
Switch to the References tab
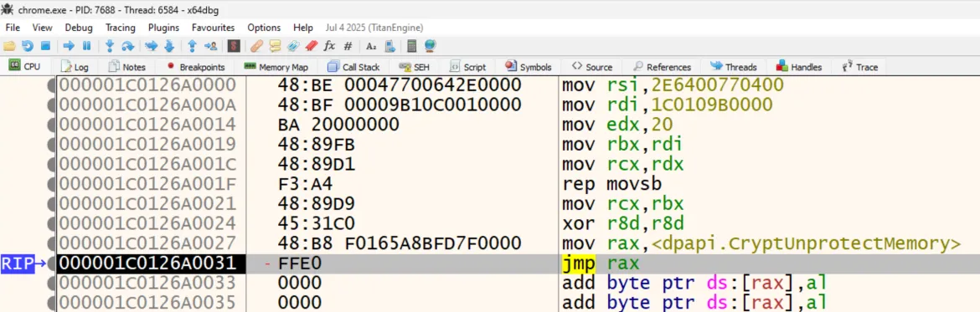click(x=663, y=67)
